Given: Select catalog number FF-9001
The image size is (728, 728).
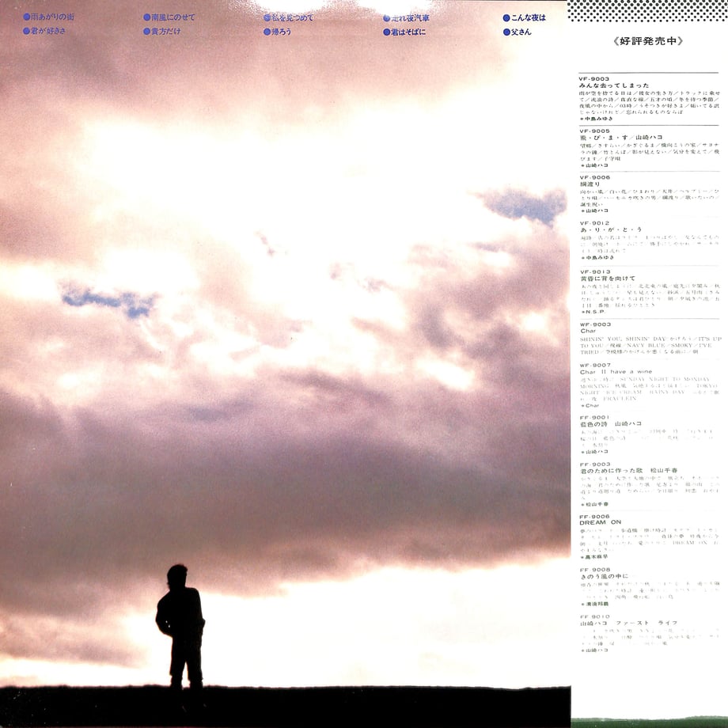Looking at the screenshot, I should pos(594,417).
